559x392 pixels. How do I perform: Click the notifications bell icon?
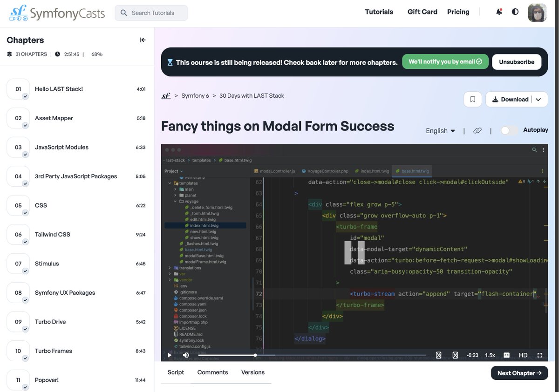click(x=499, y=12)
